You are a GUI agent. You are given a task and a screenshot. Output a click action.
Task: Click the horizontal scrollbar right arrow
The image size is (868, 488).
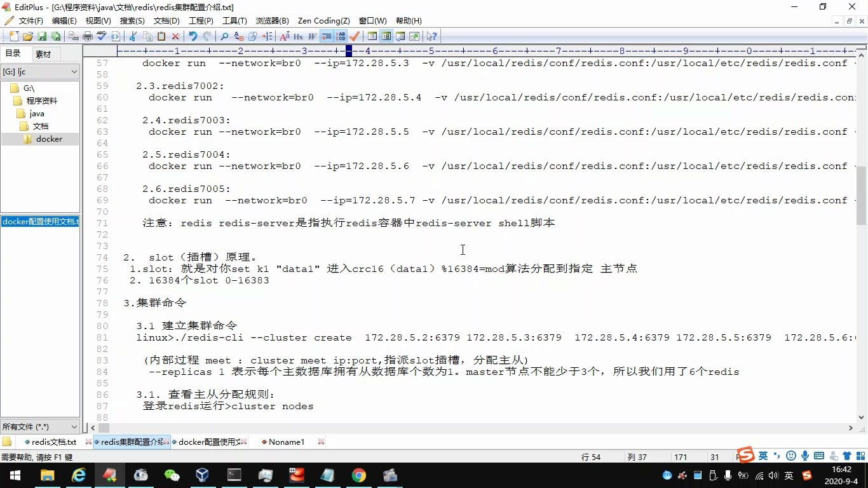[x=850, y=428]
